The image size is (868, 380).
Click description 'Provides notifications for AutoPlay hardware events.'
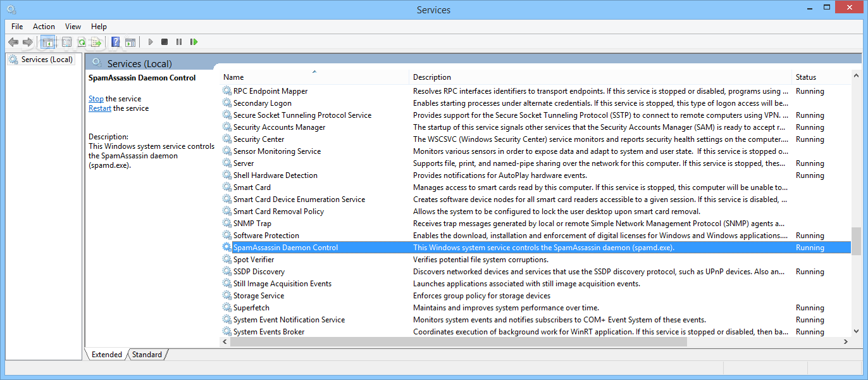point(500,175)
